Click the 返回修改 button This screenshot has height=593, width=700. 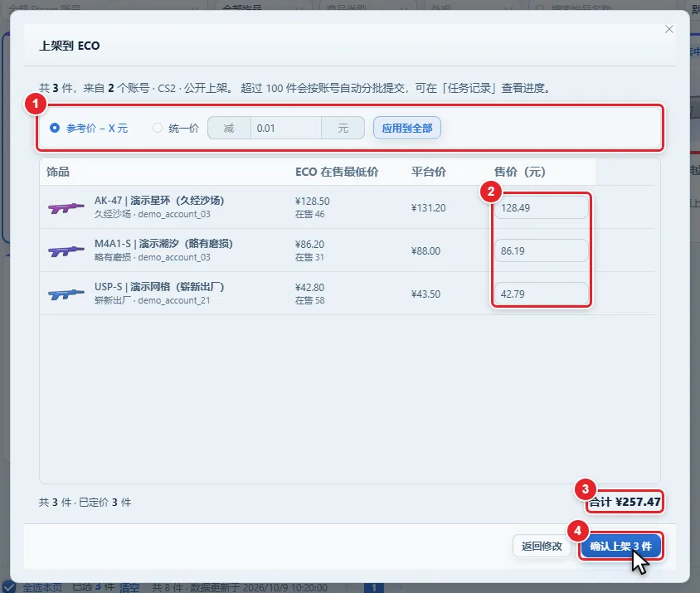542,546
